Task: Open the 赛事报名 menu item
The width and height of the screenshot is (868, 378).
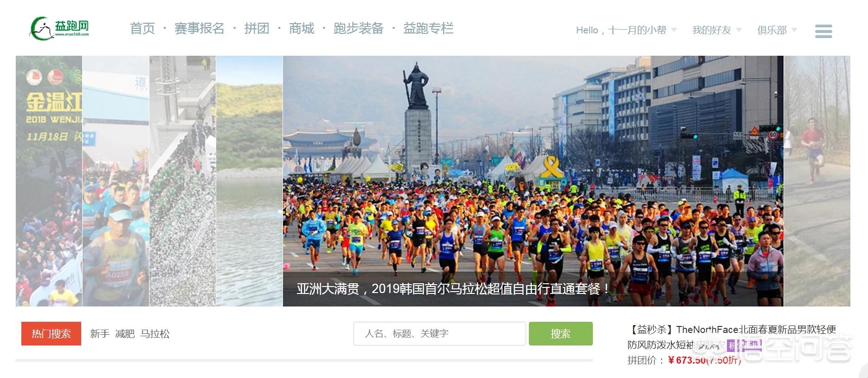Action: [x=199, y=28]
